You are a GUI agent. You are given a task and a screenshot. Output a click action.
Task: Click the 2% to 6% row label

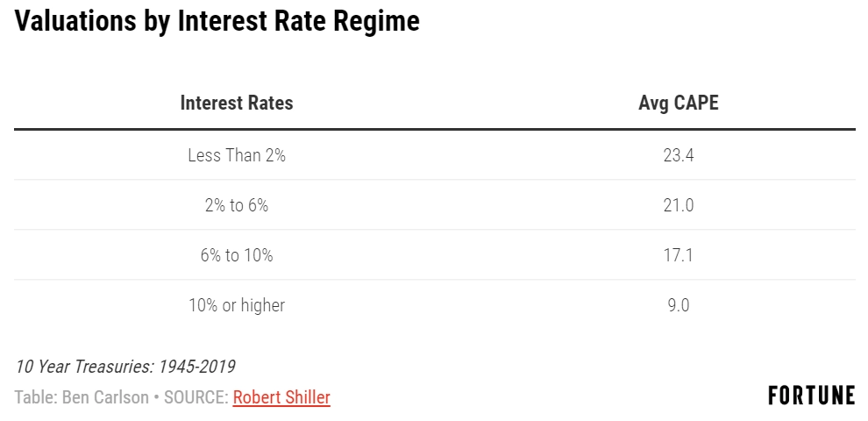pyautogui.click(x=237, y=205)
